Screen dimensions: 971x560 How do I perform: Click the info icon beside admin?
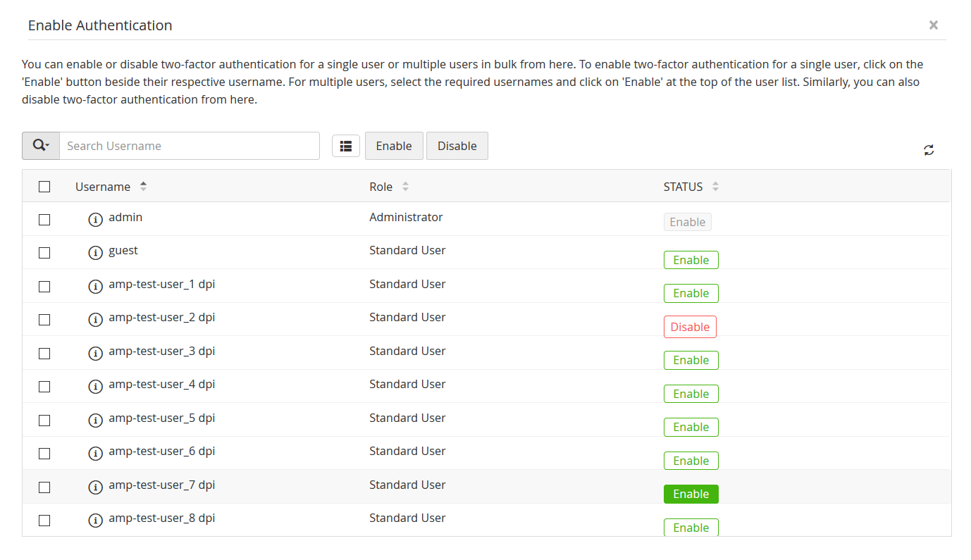(96, 219)
